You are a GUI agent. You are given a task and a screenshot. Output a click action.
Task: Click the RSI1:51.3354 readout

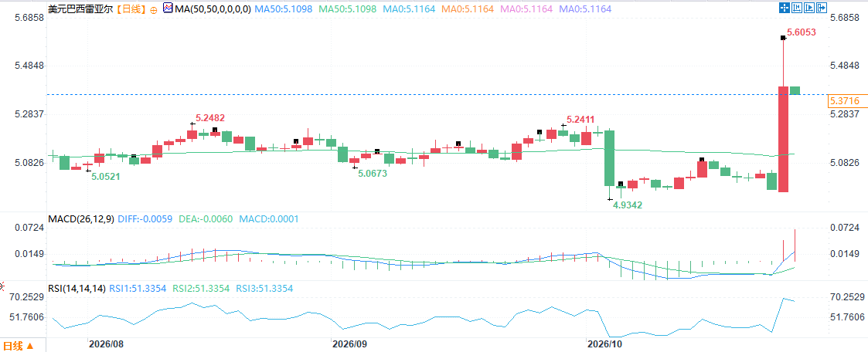(x=138, y=289)
